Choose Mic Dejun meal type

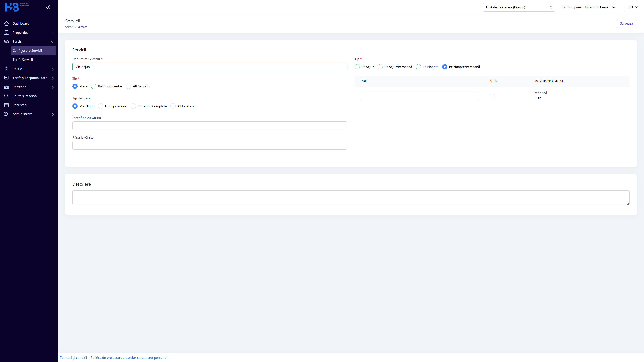(75, 106)
